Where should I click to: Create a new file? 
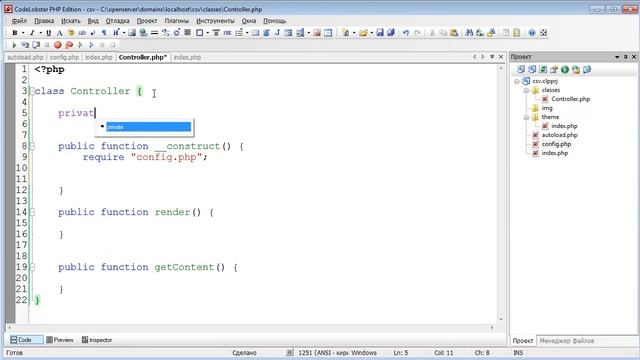[346, 33]
